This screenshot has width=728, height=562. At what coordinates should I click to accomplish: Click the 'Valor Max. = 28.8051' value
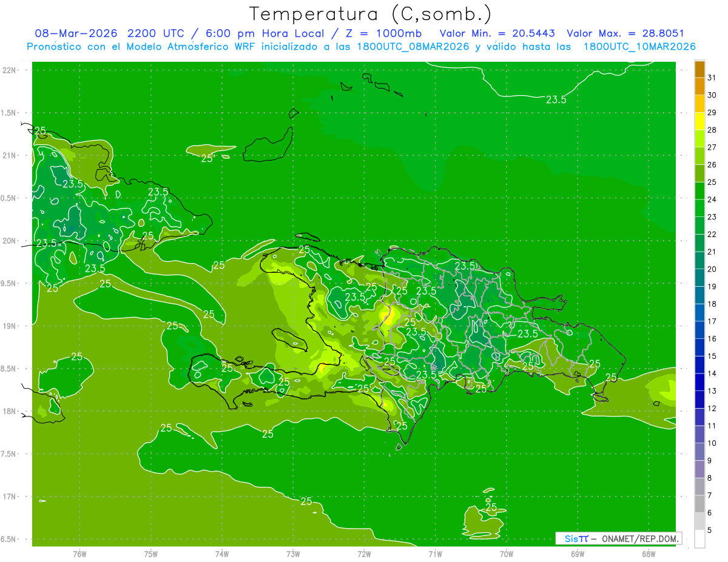pos(625,33)
